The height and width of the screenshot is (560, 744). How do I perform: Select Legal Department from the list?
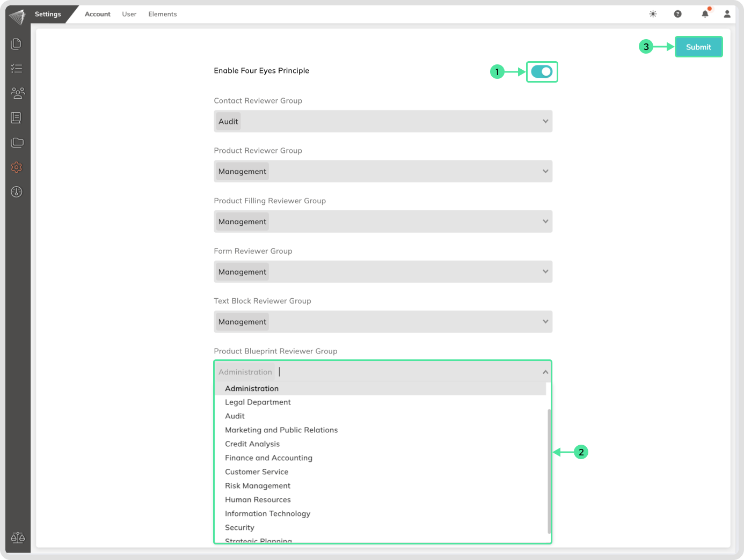pos(258,402)
